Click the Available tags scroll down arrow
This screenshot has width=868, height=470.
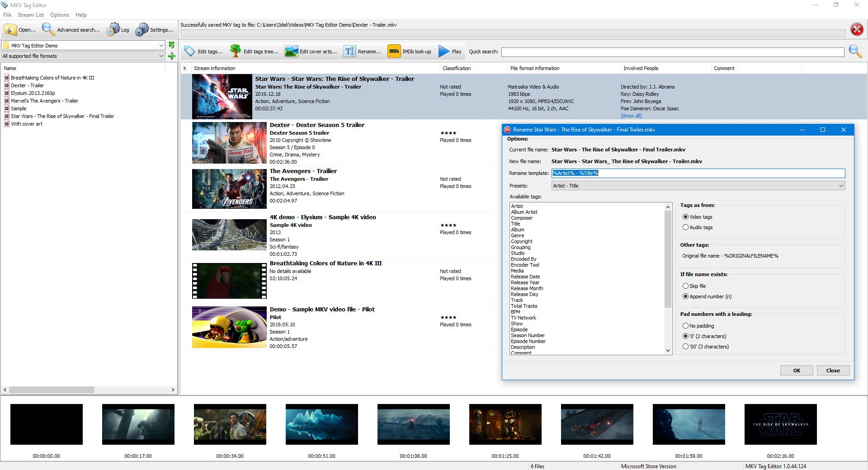click(668, 351)
